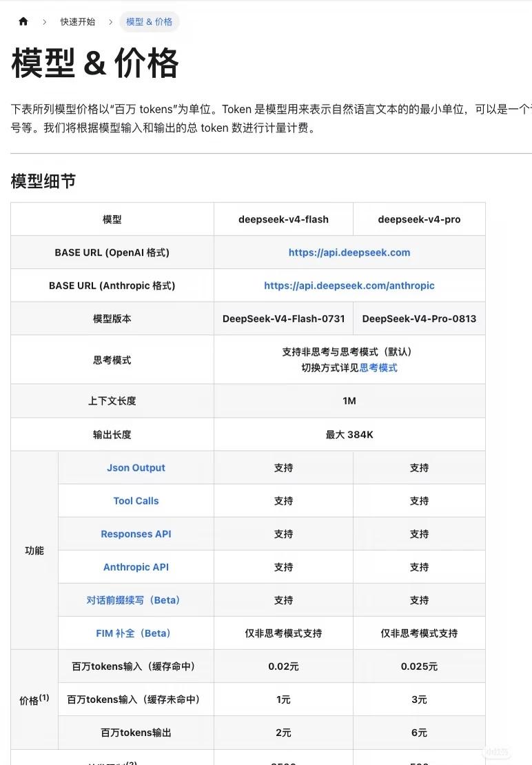This screenshot has height=765, width=532.
Task: Click the 2元 output price
Action: (283, 733)
